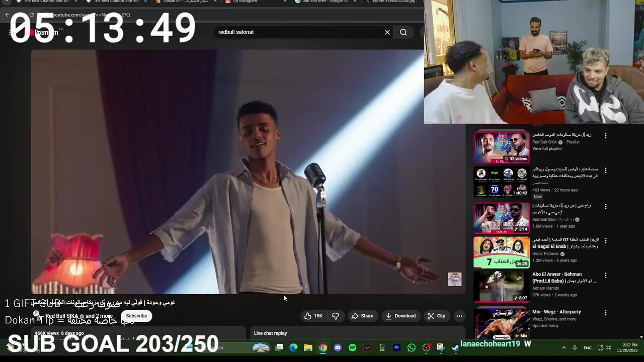Open 'Mix - Wegz - Afterparty' title link

(556, 312)
